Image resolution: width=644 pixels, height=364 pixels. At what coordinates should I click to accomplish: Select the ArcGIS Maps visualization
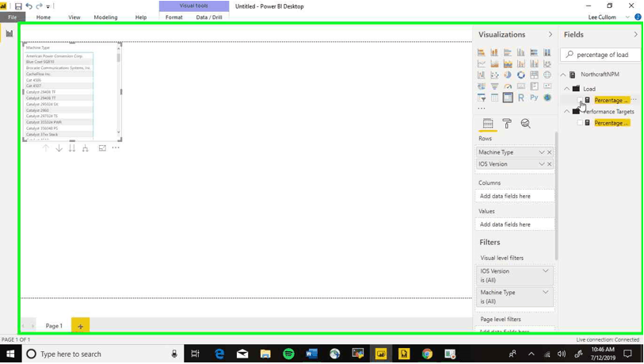coord(547,98)
